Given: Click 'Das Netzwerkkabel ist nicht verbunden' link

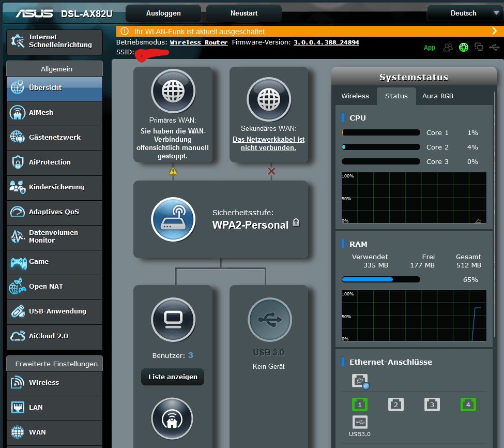Looking at the screenshot, I should pos(268,143).
